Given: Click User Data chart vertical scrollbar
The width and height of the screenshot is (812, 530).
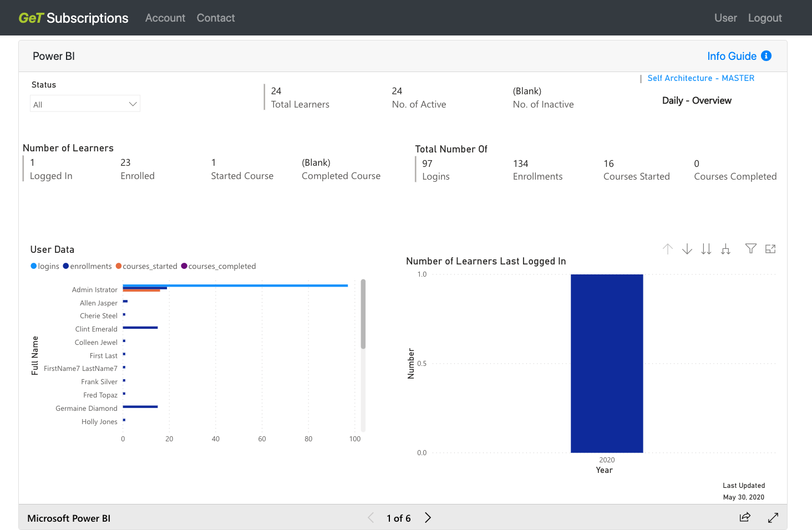Looking at the screenshot, I should pyautogui.click(x=363, y=314).
